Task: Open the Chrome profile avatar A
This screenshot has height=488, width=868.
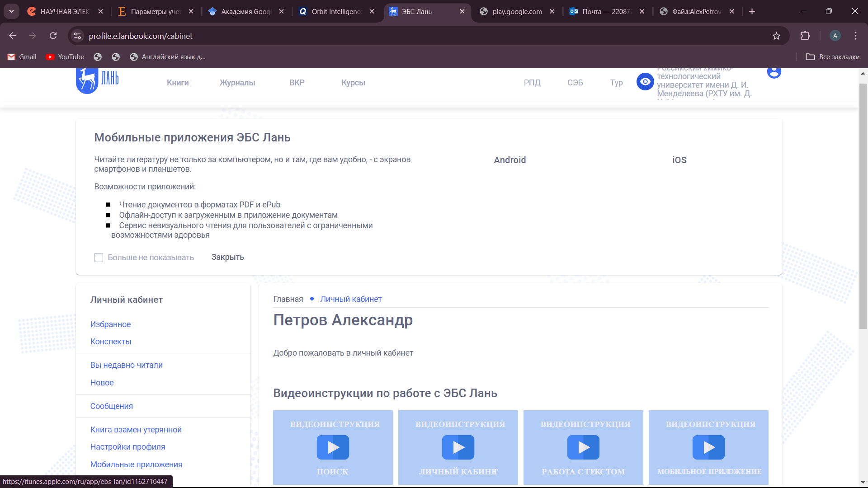Action: (835, 36)
